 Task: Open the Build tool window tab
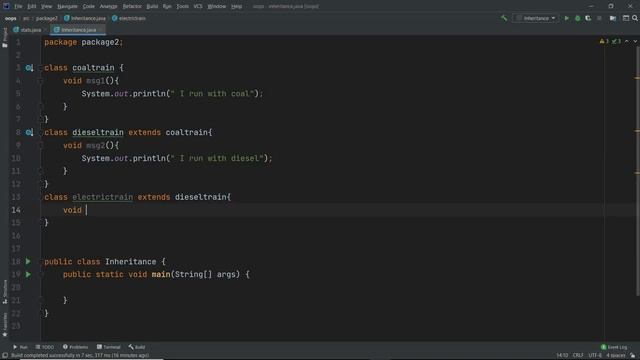137,347
